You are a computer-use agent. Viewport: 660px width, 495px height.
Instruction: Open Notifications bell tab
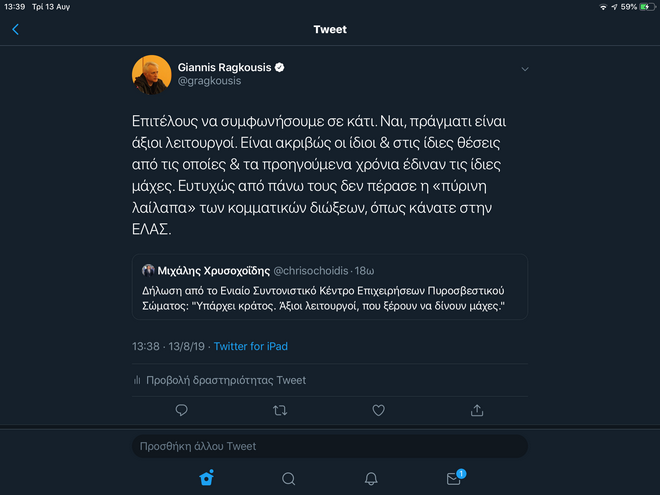pyautogui.click(x=371, y=479)
